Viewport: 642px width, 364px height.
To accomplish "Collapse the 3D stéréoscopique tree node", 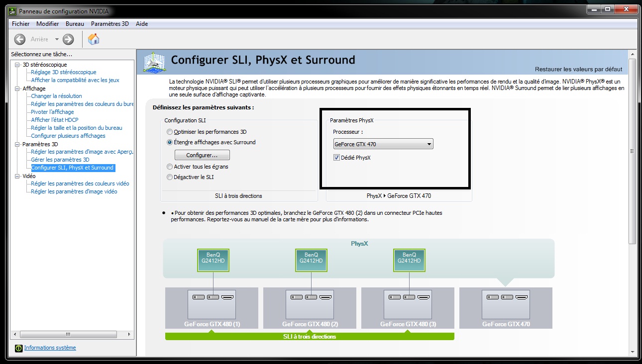I will 17,65.
